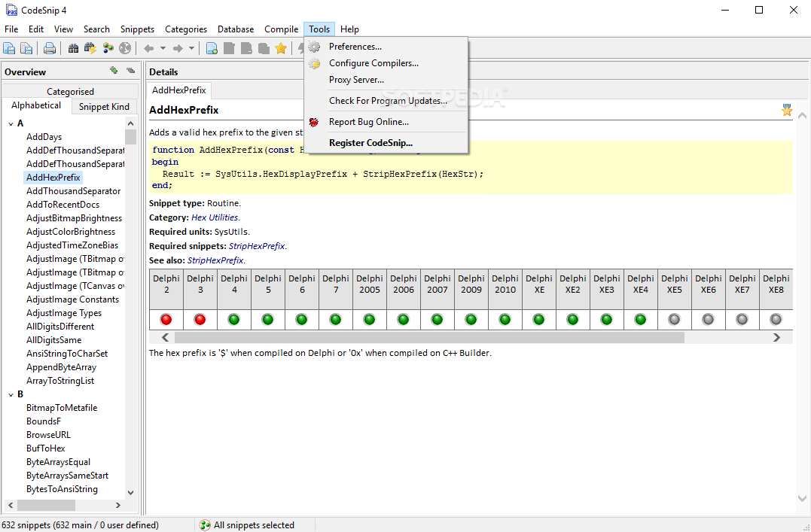Open the Help menu
The height and width of the screenshot is (532, 811).
click(x=349, y=29)
